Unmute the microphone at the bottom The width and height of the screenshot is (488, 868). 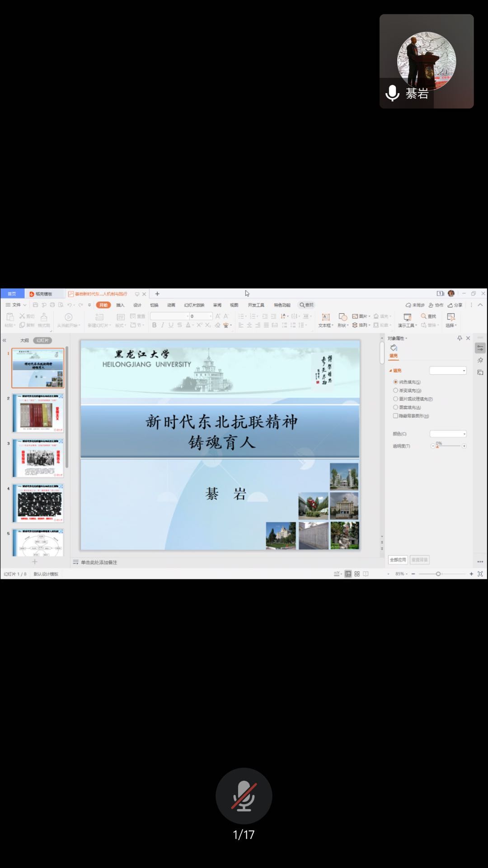coord(244,796)
